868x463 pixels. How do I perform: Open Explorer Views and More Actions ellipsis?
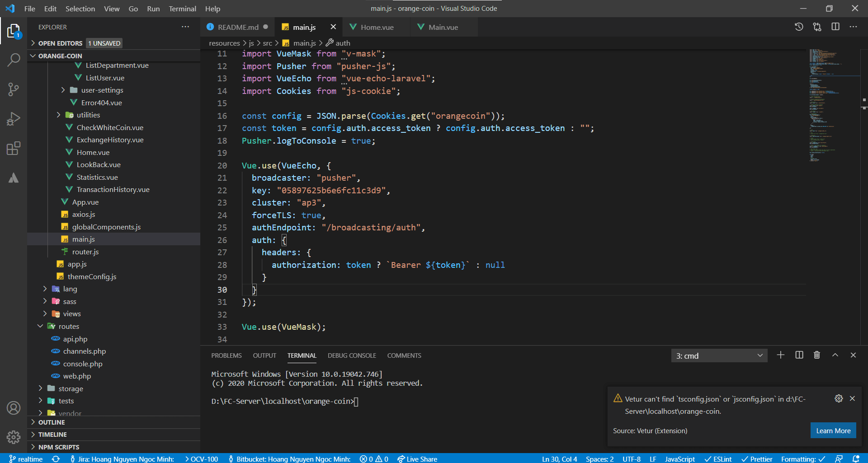pyautogui.click(x=185, y=27)
